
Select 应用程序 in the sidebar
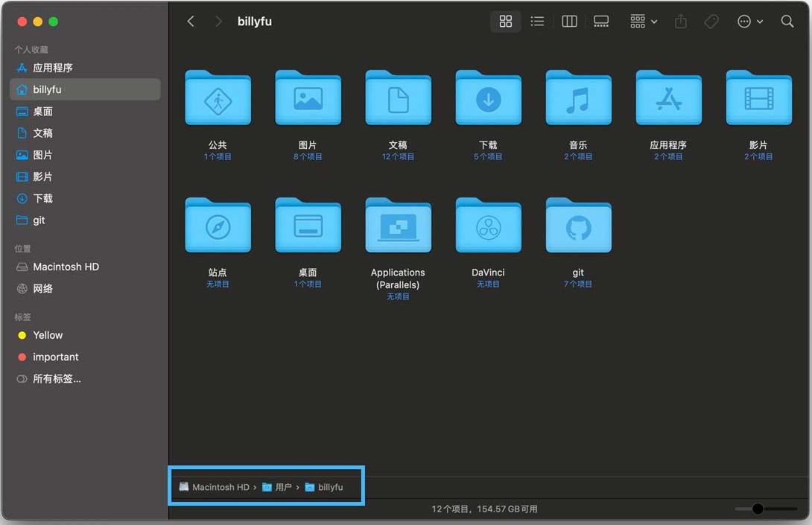pos(52,68)
